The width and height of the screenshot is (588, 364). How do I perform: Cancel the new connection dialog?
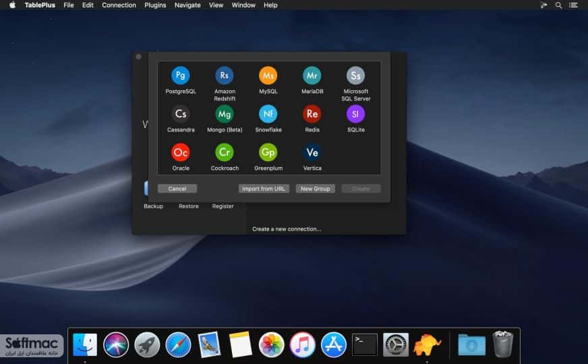point(177,189)
